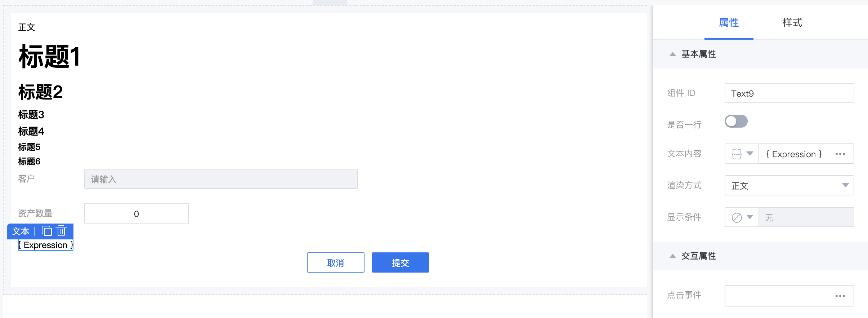
Task: Copy the selected text component
Action: point(47,231)
